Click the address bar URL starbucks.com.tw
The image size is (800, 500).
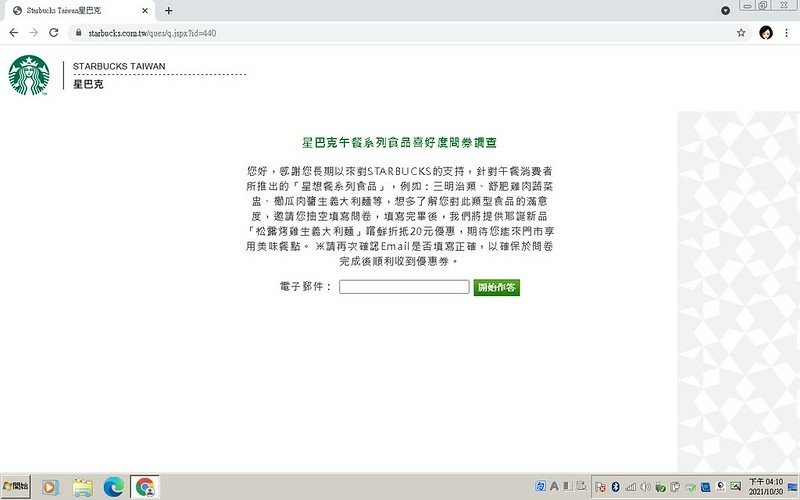[152, 33]
